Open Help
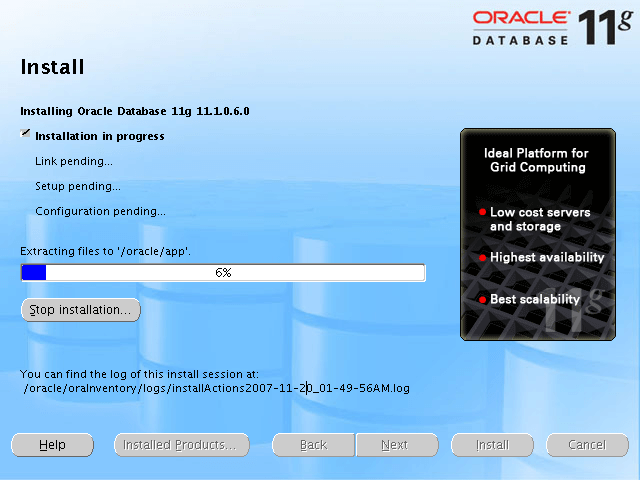This screenshot has height=480, width=640. click(x=52, y=444)
